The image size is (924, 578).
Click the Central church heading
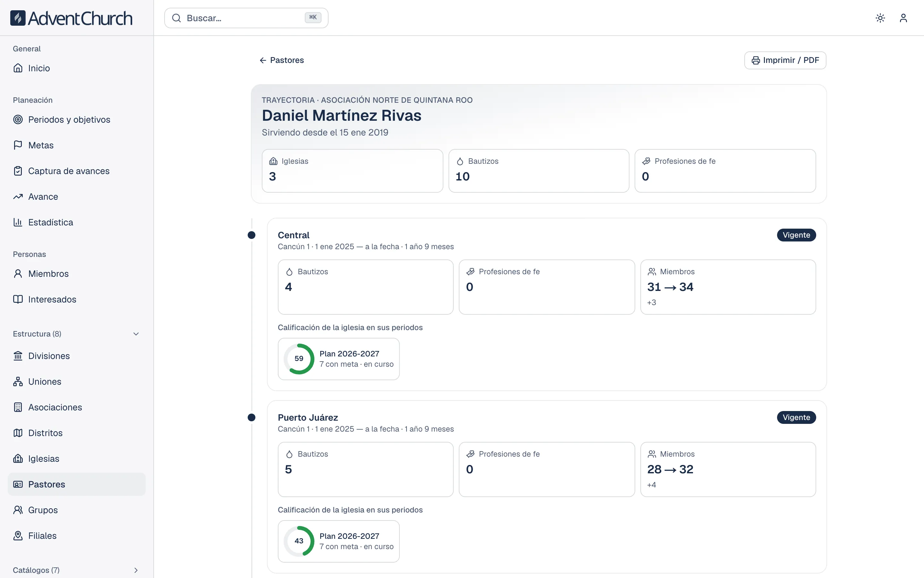(x=294, y=235)
